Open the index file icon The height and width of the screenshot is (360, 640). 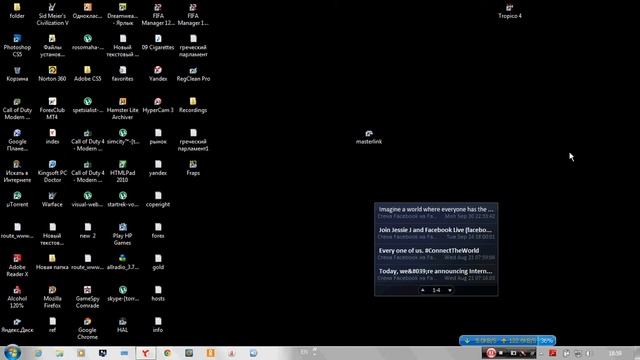click(x=52, y=137)
